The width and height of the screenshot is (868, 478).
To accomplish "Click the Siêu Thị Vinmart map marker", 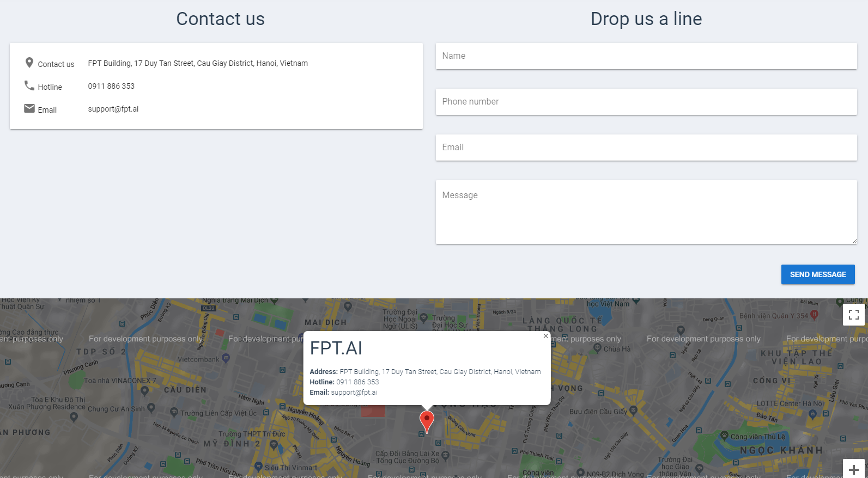I will 258,467.
